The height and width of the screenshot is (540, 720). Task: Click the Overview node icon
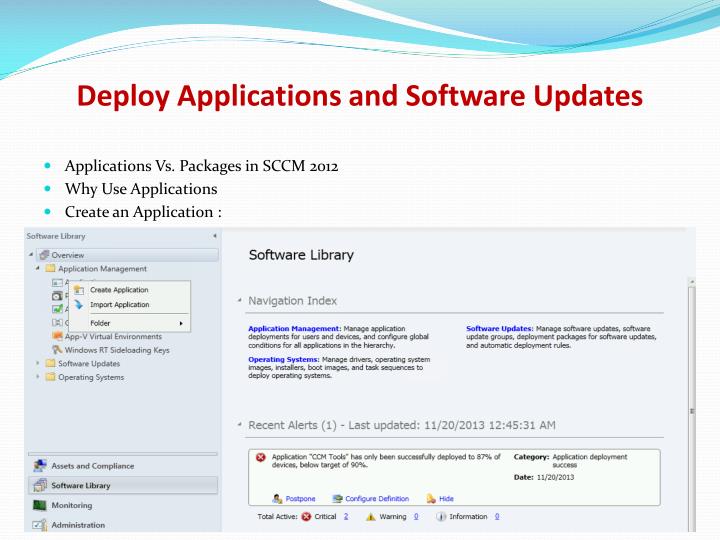[44, 255]
